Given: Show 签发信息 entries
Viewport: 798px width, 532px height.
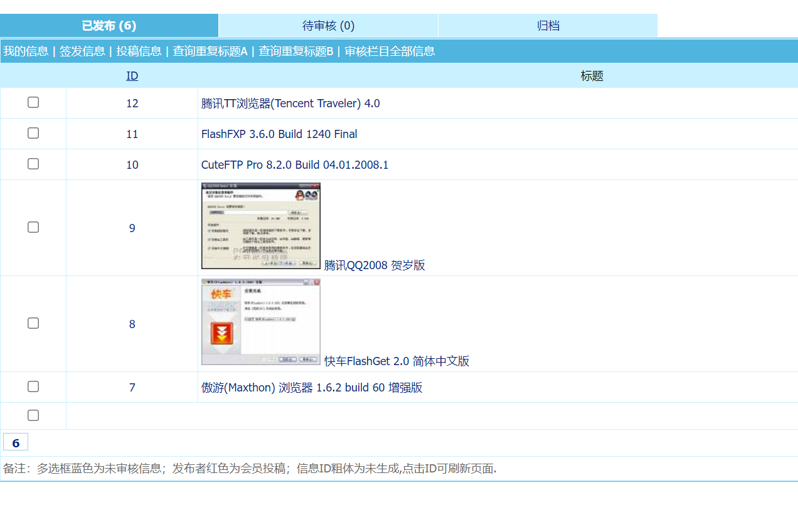Looking at the screenshot, I should pos(82,51).
